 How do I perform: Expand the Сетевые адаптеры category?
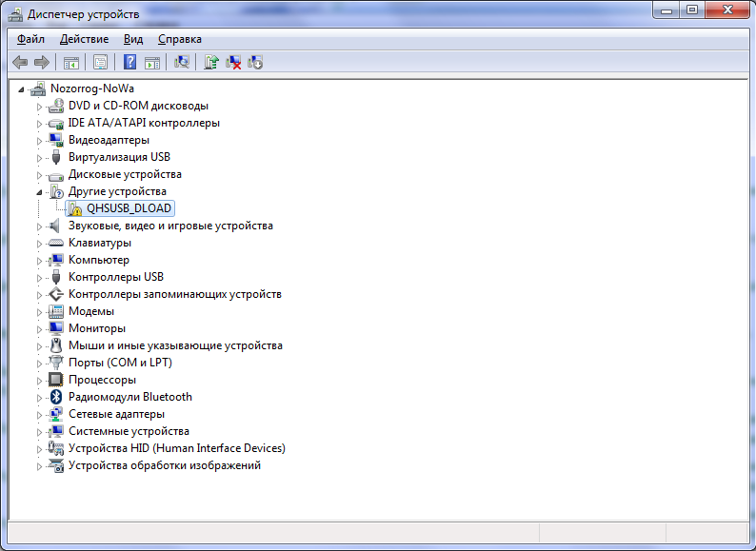click(x=40, y=414)
